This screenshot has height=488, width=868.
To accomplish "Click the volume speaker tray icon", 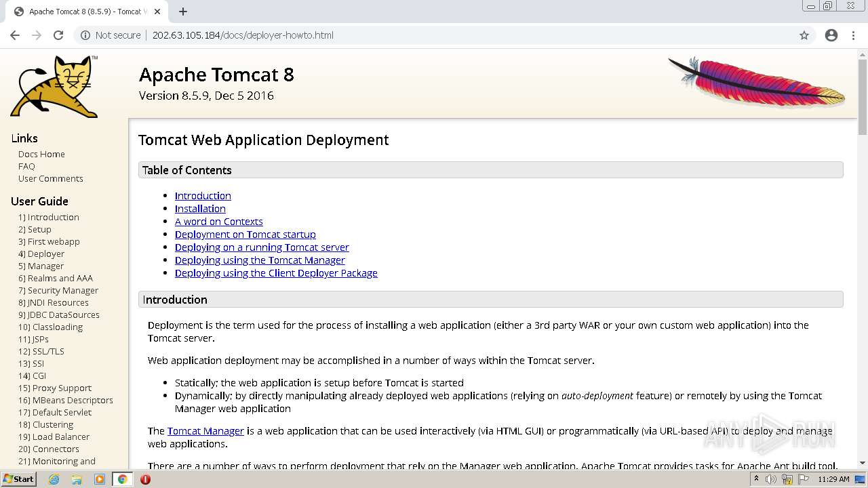I will click(x=771, y=479).
